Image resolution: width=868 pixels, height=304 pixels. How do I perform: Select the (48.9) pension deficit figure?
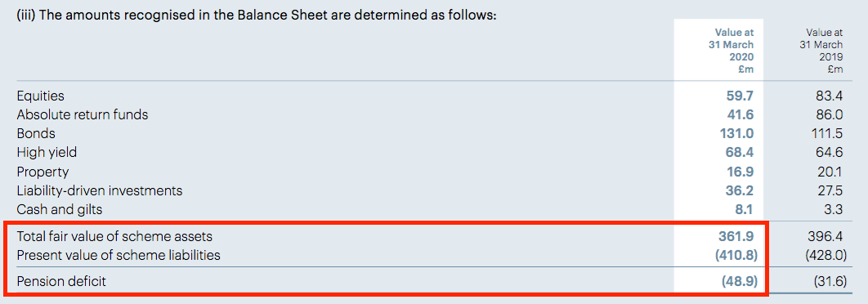pyautogui.click(x=739, y=281)
